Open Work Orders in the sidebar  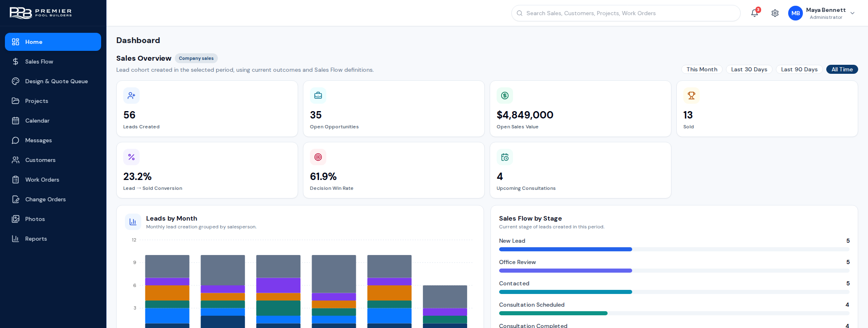53,180
